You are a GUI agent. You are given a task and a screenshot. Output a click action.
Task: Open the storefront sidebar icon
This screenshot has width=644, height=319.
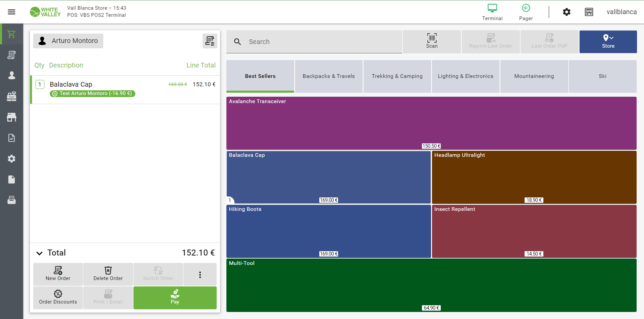[11, 117]
